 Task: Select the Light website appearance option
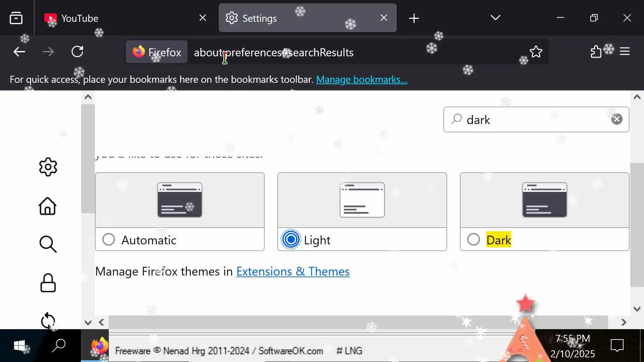(x=291, y=240)
